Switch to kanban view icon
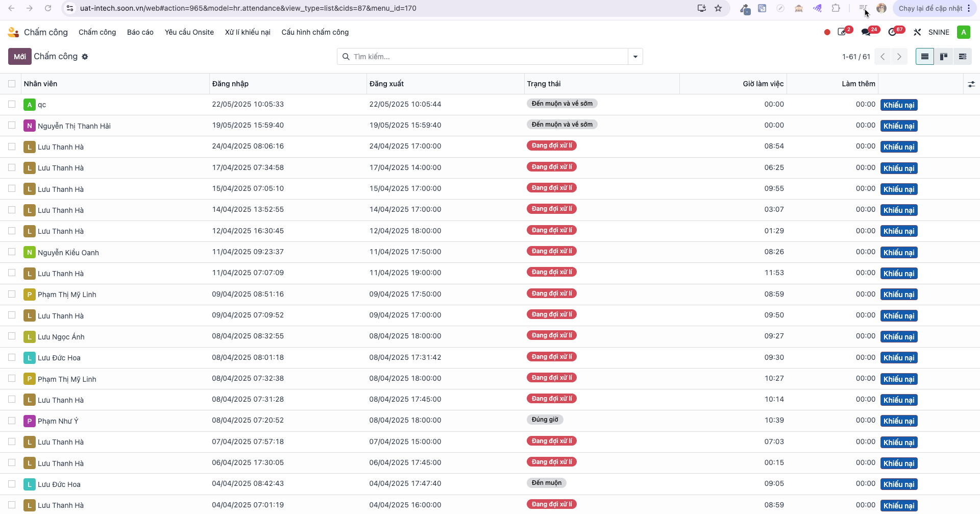Viewport: 980px width, 514px height. tap(944, 57)
